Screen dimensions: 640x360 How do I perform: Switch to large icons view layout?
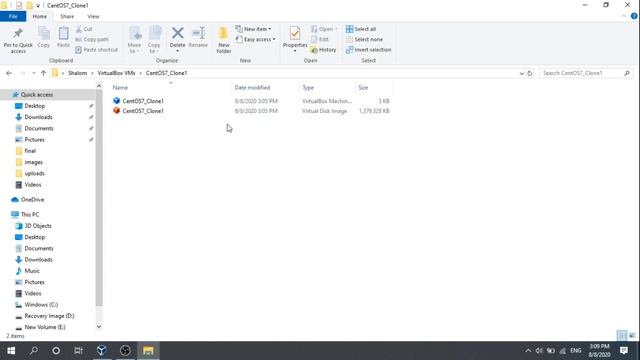pyautogui.click(x=632, y=336)
